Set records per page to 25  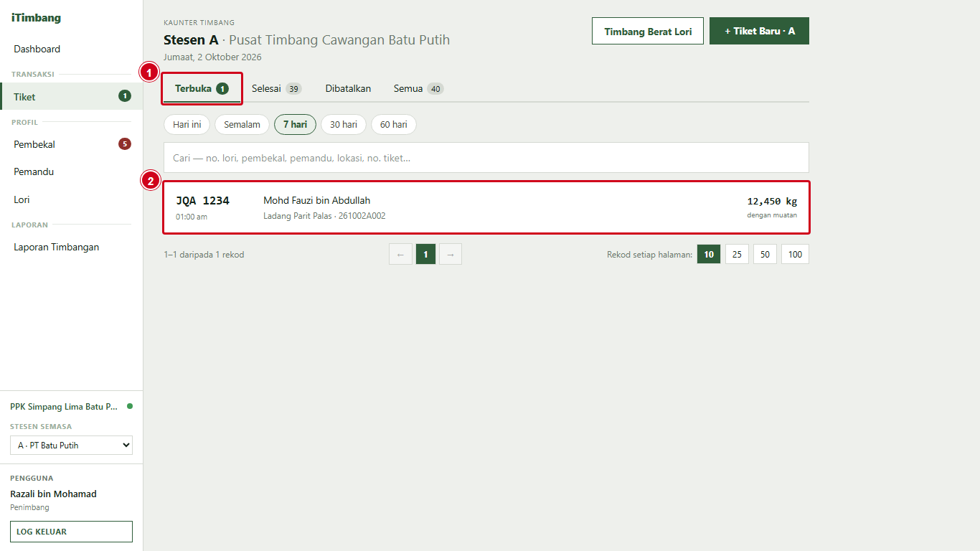tap(737, 254)
